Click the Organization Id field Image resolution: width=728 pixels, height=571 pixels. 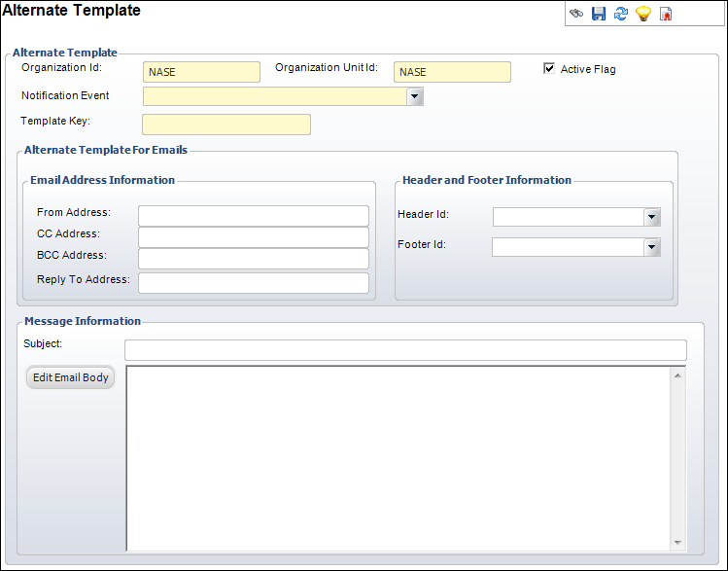pos(201,72)
